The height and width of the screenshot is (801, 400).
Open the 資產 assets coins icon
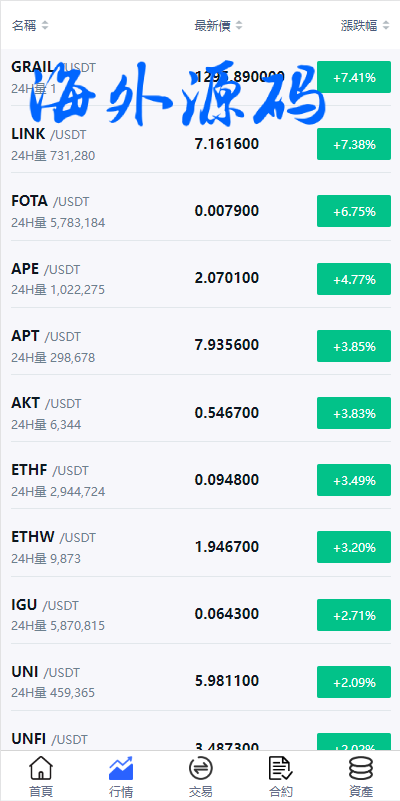click(361, 768)
